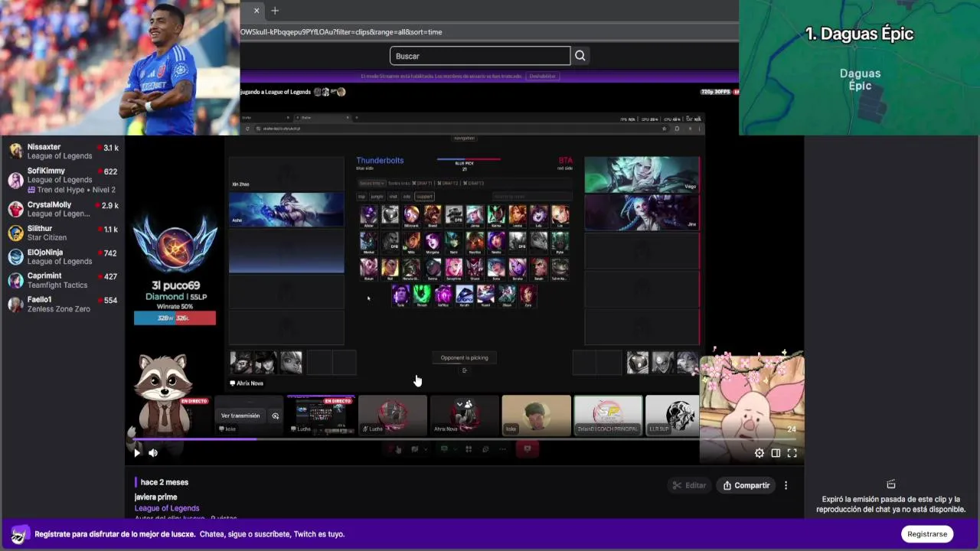Seek along the clip progress bar
The height and width of the screenshot is (551, 980).
465,439
